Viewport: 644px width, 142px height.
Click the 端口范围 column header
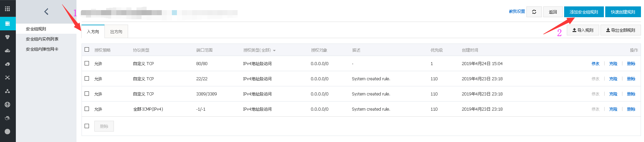coord(205,50)
